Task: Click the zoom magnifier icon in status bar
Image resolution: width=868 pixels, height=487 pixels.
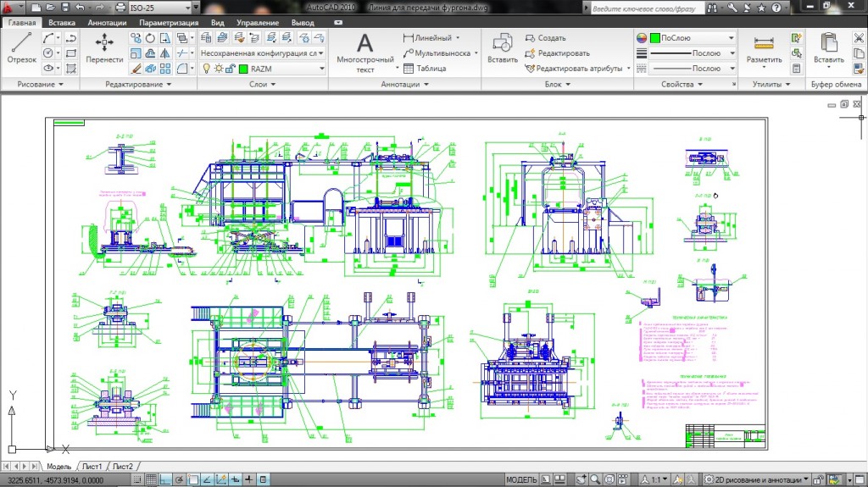Action: (595, 479)
